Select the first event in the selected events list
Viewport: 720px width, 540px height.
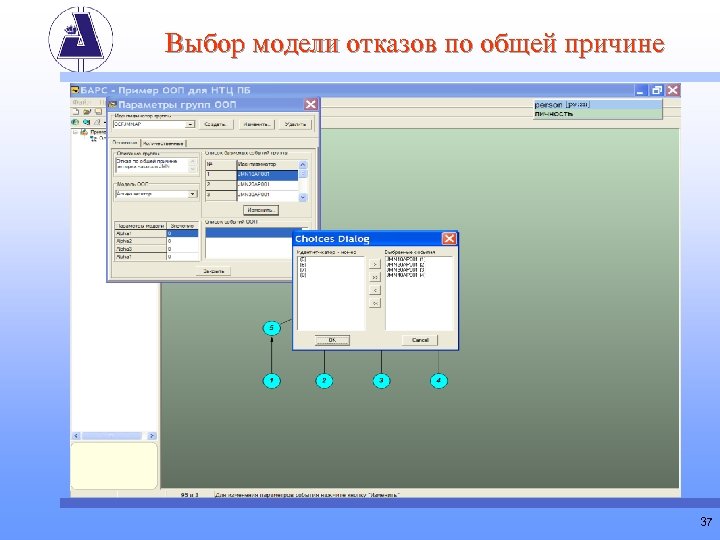click(x=405, y=259)
